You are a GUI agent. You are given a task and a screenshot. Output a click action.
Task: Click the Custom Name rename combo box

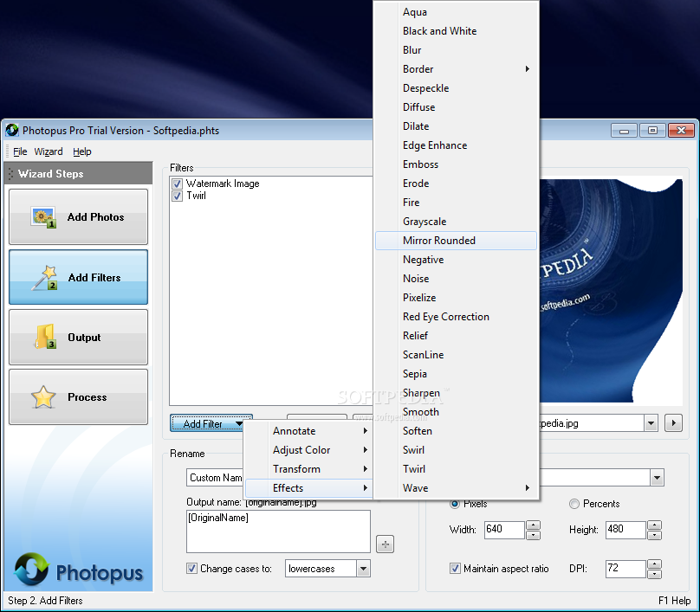215,478
